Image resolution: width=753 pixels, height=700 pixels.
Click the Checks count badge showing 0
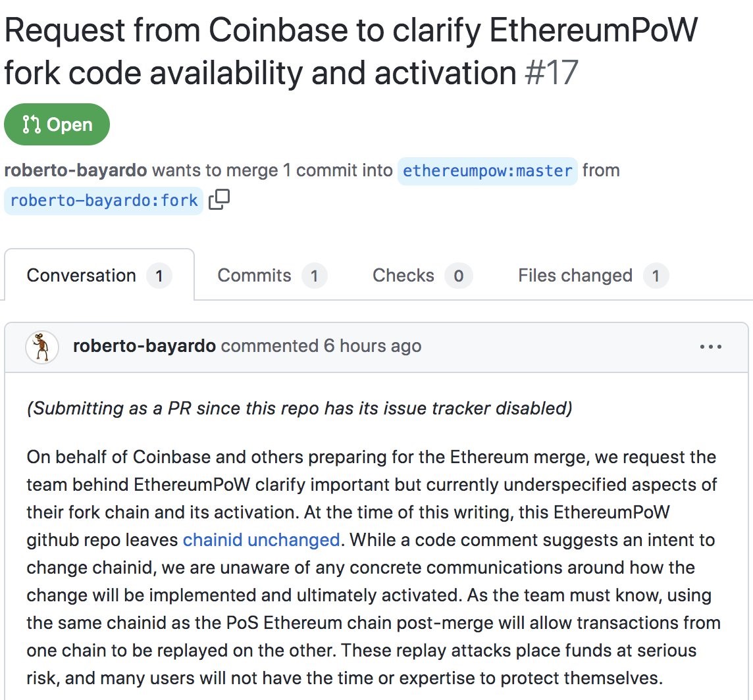tap(458, 276)
